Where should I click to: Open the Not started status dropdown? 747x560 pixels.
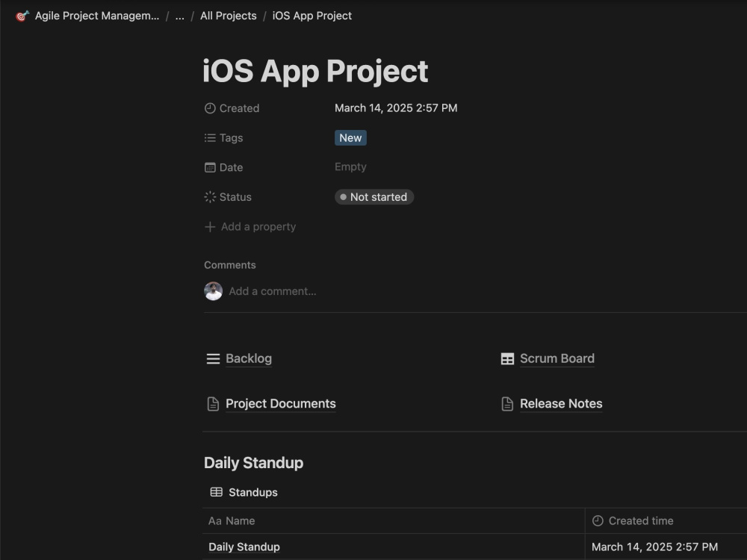[x=374, y=196]
